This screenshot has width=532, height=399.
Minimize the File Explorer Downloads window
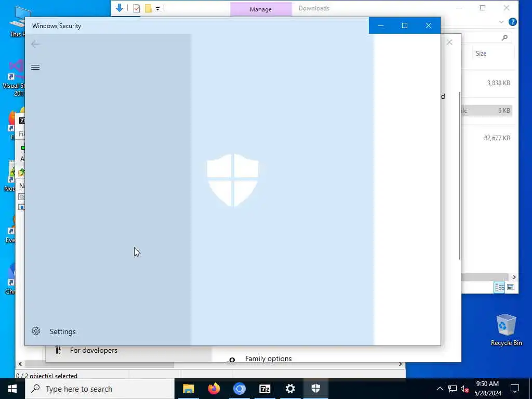click(459, 8)
